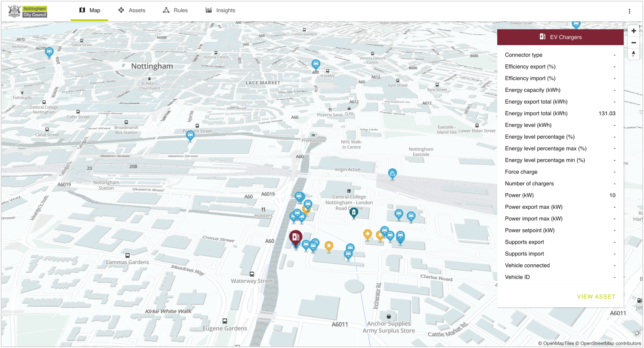Click the Vehicle ID row
Screen dimensions: 644x348
pyautogui.click(x=560, y=277)
